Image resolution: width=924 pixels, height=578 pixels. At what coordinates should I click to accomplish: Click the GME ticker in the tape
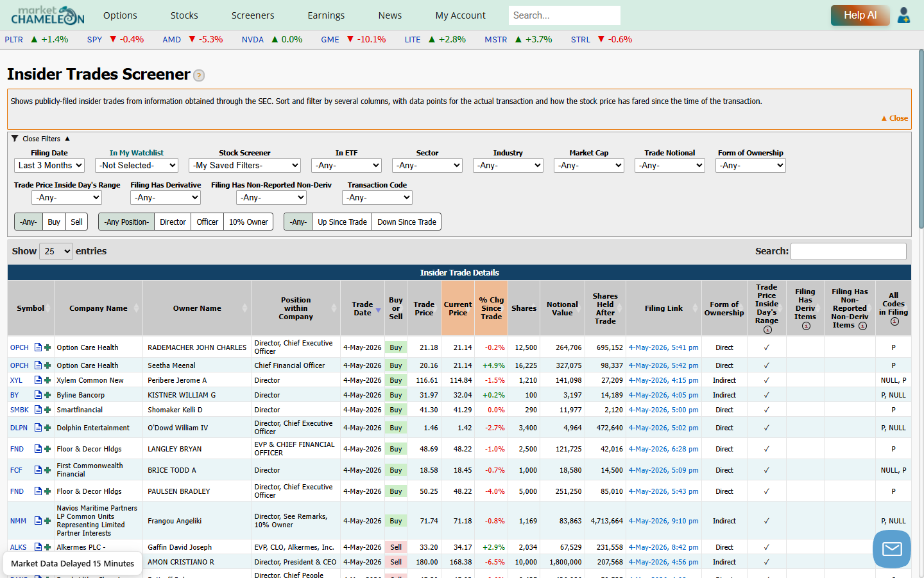[x=330, y=39]
